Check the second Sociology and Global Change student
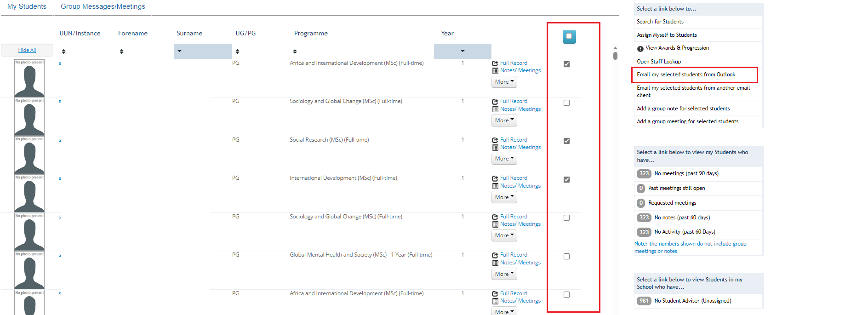Viewport: 868px width, 315px height. (566, 218)
